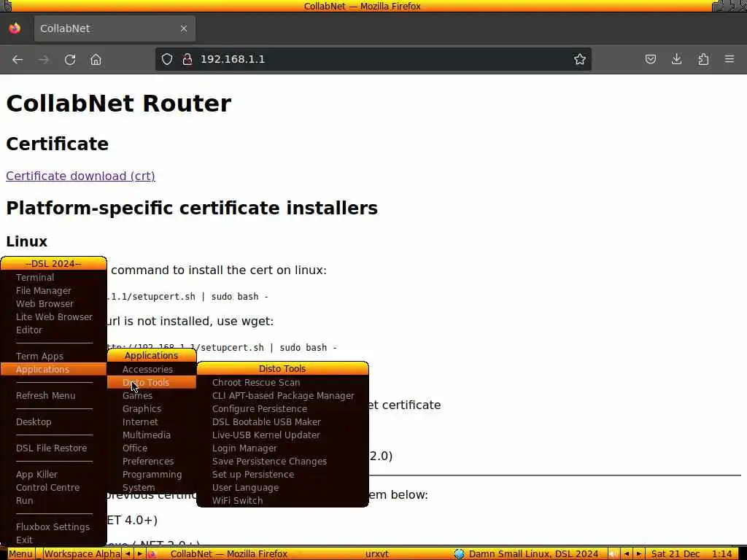This screenshot has width=747, height=560.
Task: Bookmark this page with the star icon
Action: click(580, 59)
